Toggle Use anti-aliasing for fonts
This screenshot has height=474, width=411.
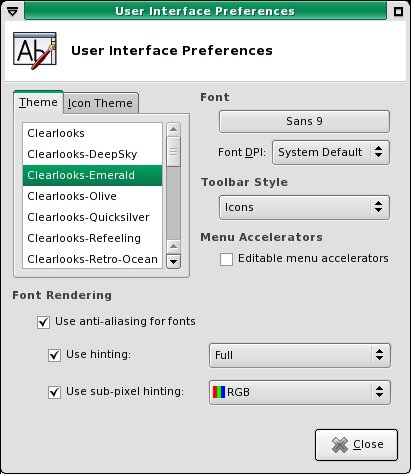pyautogui.click(x=43, y=322)
